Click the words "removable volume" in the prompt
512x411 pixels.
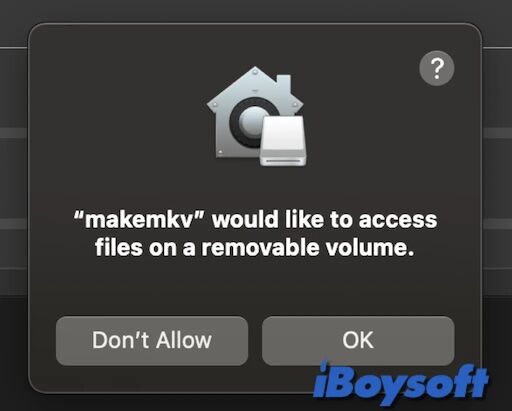[x=308, y=248]
